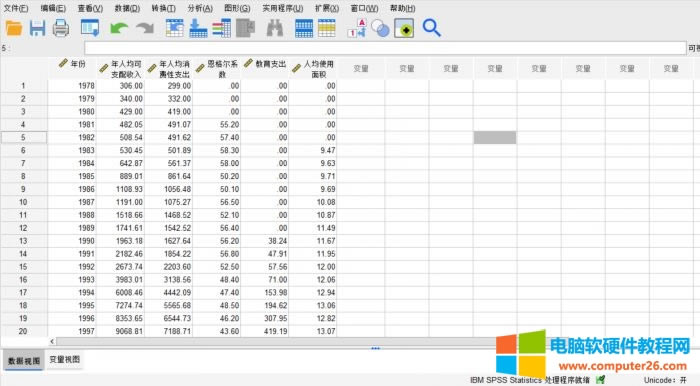Click the 恩格尔系数 column header
The width and height of the screenshot is (700, 386).
[x=217, y=69]
